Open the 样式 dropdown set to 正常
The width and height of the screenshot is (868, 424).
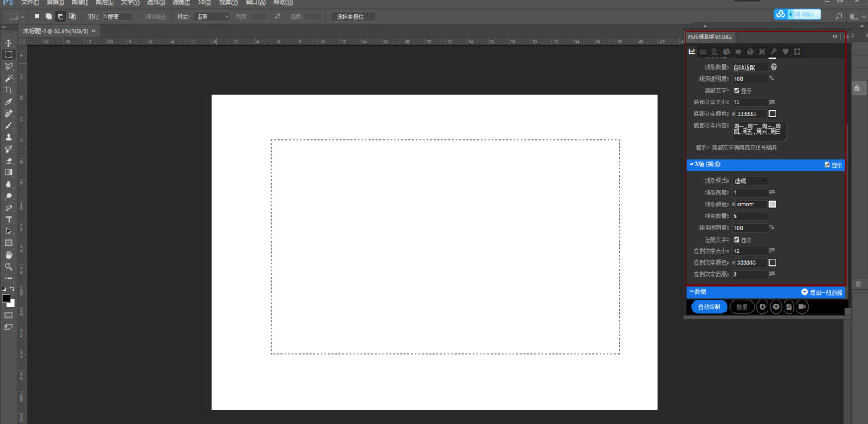pos(211,17)
